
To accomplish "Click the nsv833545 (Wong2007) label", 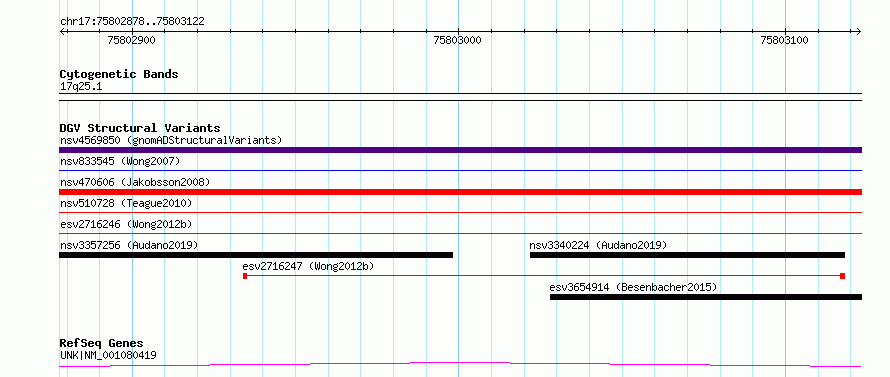I will 120,161.
